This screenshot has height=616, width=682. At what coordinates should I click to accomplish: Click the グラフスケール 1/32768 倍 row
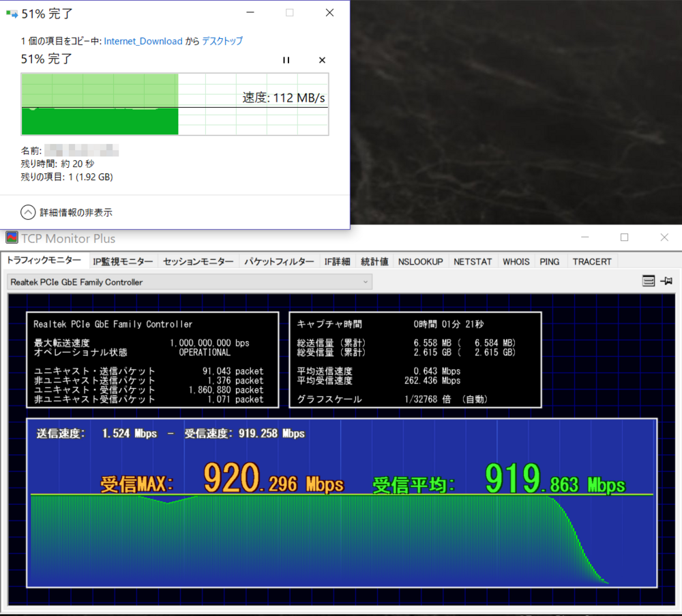tap(392, 399)
